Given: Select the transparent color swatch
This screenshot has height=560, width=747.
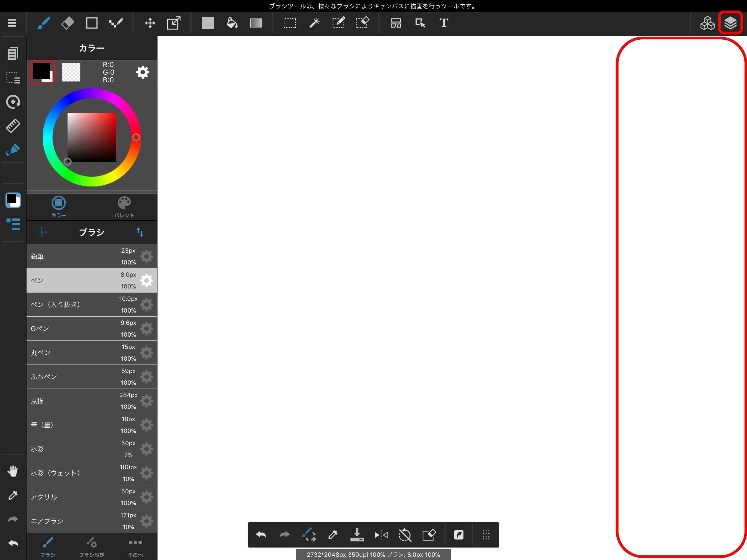Looking at the screenshot, I should tap(71, 72).
